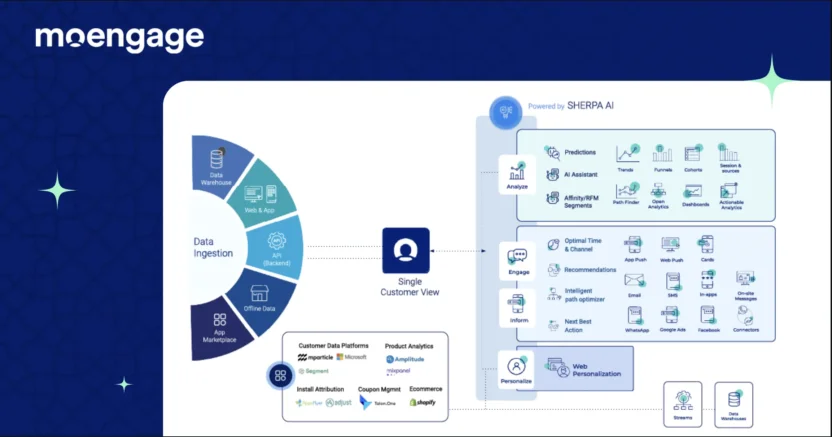Screen dimensions: 832x437
Task: Click the mixpanel logo
Action: tap(398, 371)
